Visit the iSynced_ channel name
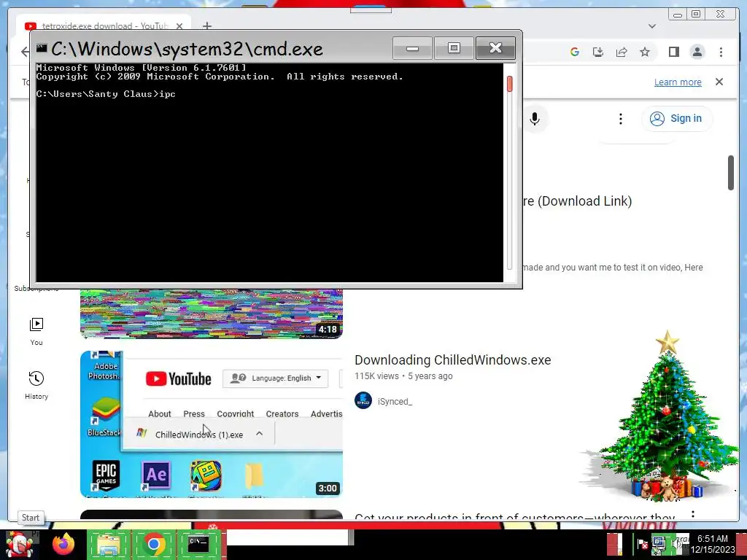 pos(395,402)
